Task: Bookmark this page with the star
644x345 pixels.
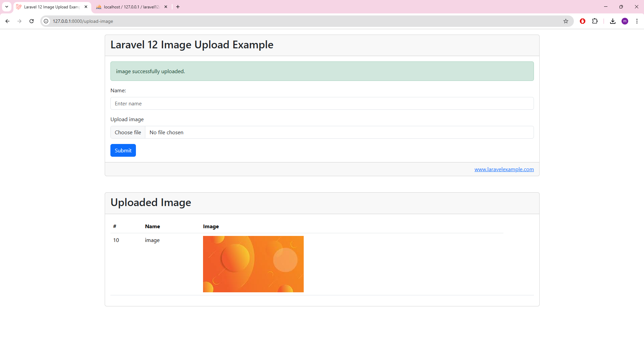Action: coord(566,21)
